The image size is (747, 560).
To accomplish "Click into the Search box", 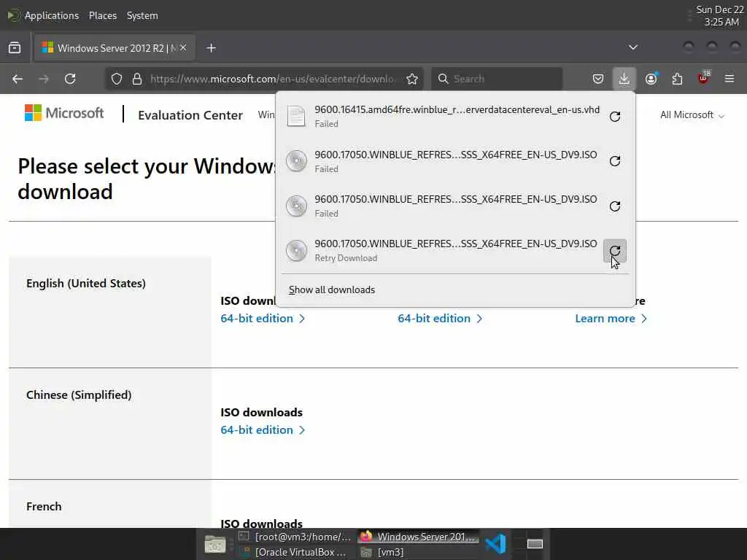I will 497,79.
